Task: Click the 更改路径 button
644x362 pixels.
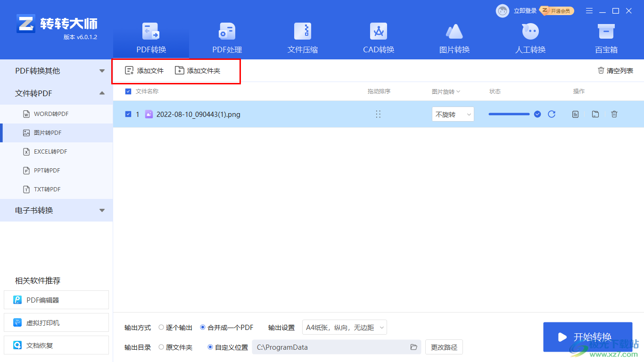Action: pyautogui.click(x=444, y=347)
